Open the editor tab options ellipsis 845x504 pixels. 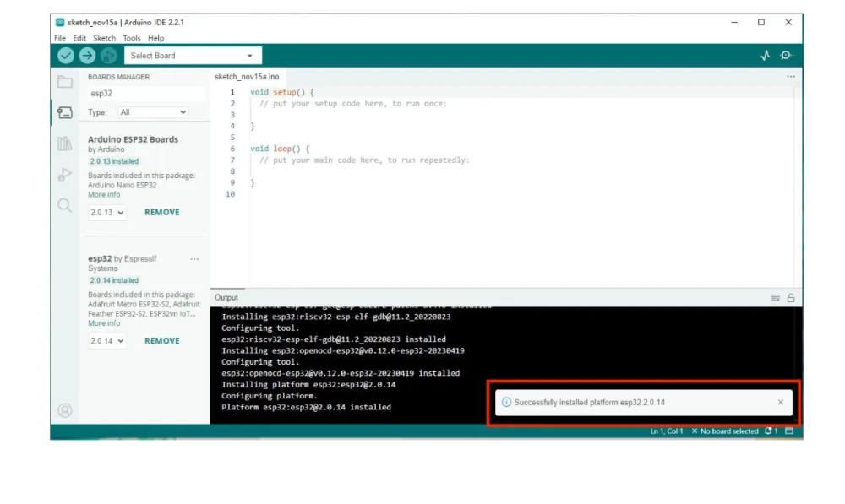(791, 77)
